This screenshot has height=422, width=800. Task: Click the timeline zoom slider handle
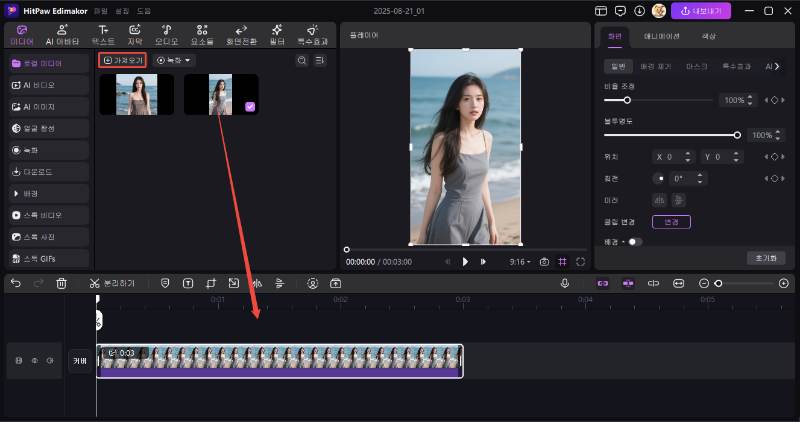(x=718, y=283)
